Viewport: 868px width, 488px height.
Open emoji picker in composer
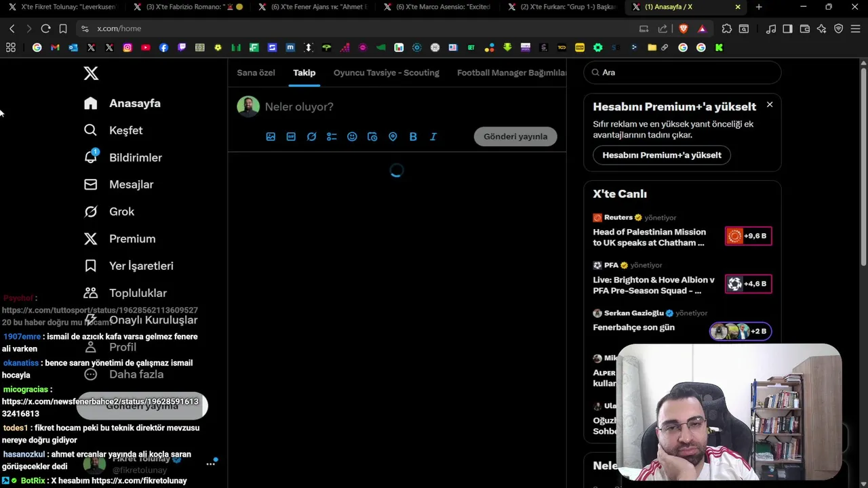point(352,136)
